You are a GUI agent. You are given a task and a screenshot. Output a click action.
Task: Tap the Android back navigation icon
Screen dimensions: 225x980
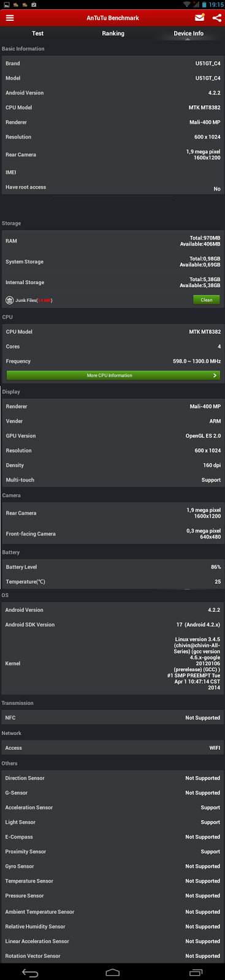30,973
